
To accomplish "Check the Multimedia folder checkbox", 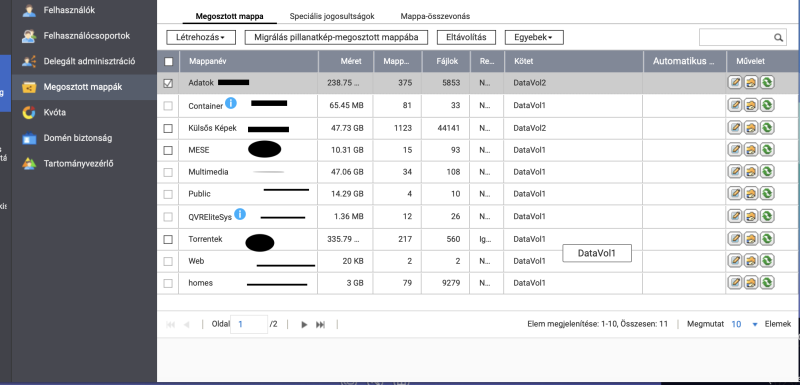I will tap(168, 172).
